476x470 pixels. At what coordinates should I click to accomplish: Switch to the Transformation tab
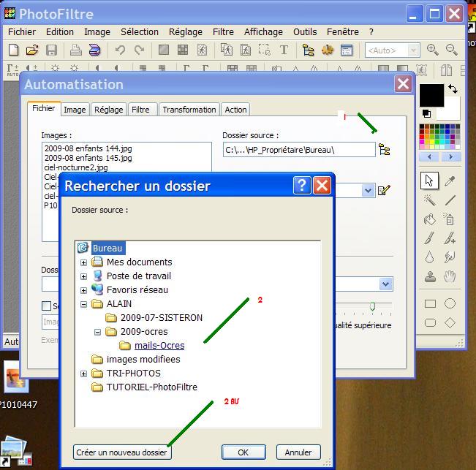pos(189,110)
